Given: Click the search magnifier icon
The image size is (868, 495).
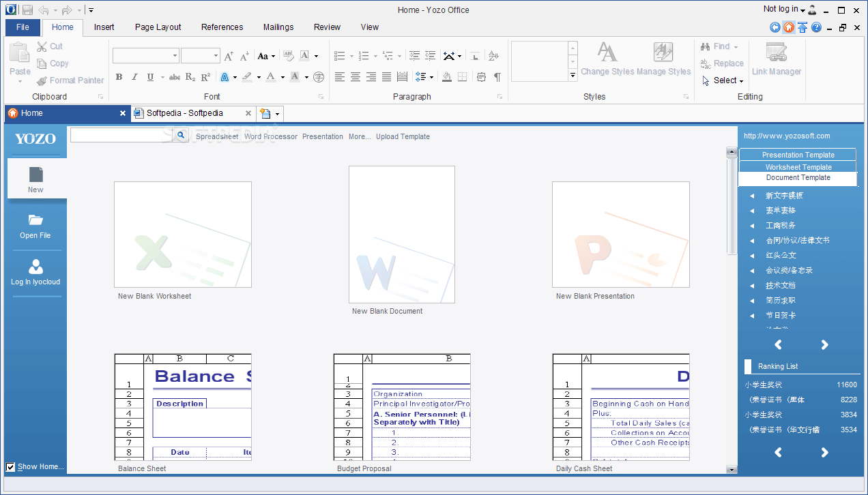Looking at the screenshot, I should (181, 136).
